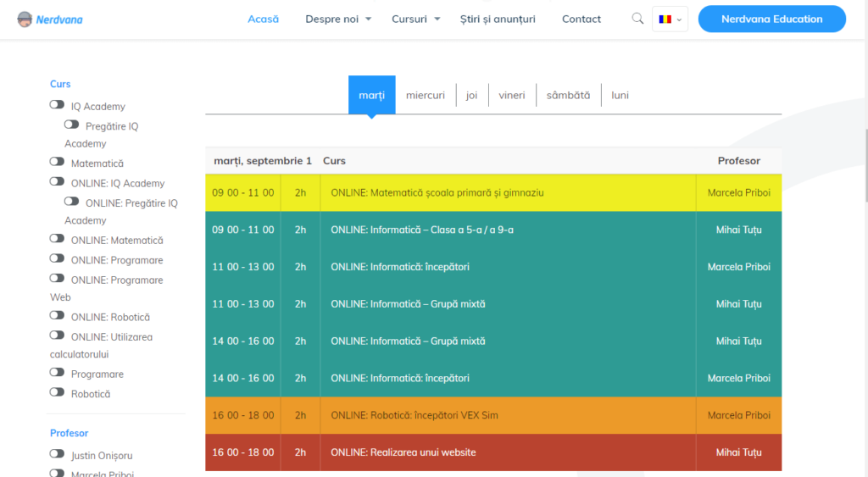Click the Nerdvana Education button
The height and width of the screenshot is (477, 868).
pyautogui.click(x=771, y=19)
